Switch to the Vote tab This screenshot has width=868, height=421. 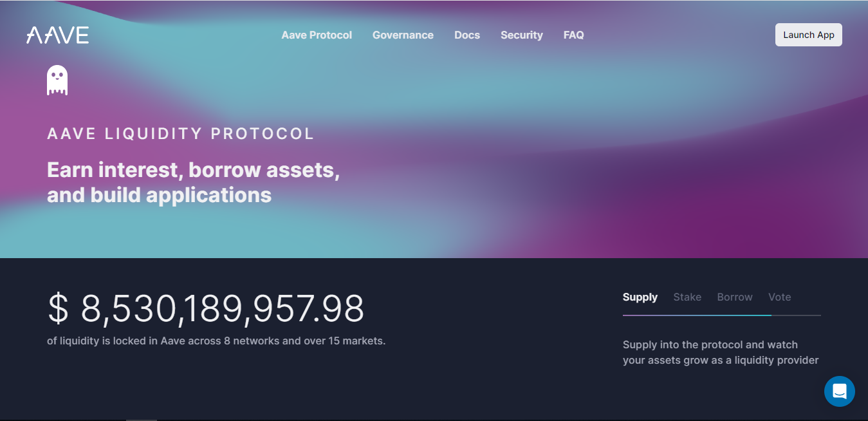tap(779, 297)
